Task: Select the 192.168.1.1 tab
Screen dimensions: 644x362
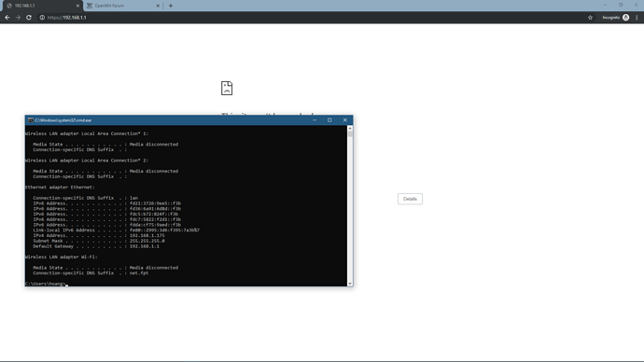Action: point(41,6)
